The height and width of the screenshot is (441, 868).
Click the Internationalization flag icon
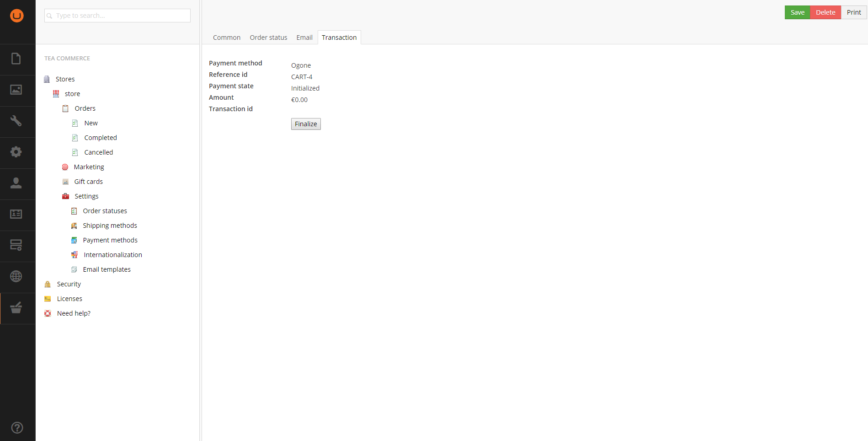coord(75,255)
